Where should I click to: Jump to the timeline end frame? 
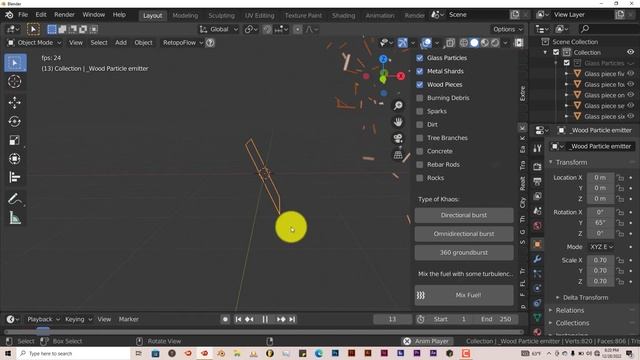tap(292, 319)
